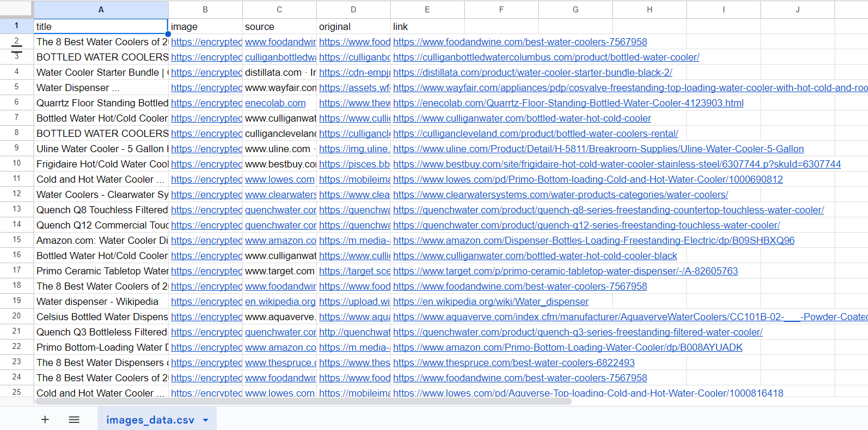This screenshot has height=430, width=868.
Task: Select 'Celsius Bottled Water Dispens' title cell
Action: (101, 317)
